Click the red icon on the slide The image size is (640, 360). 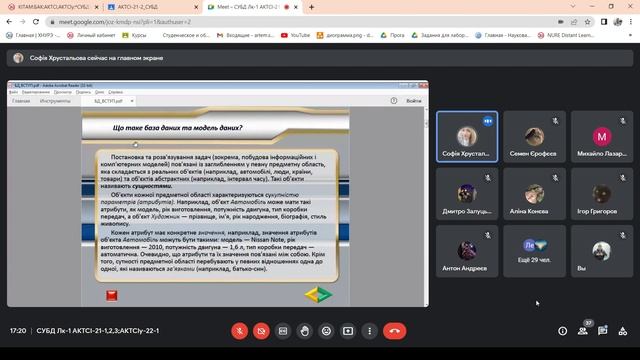coord(111,295)
